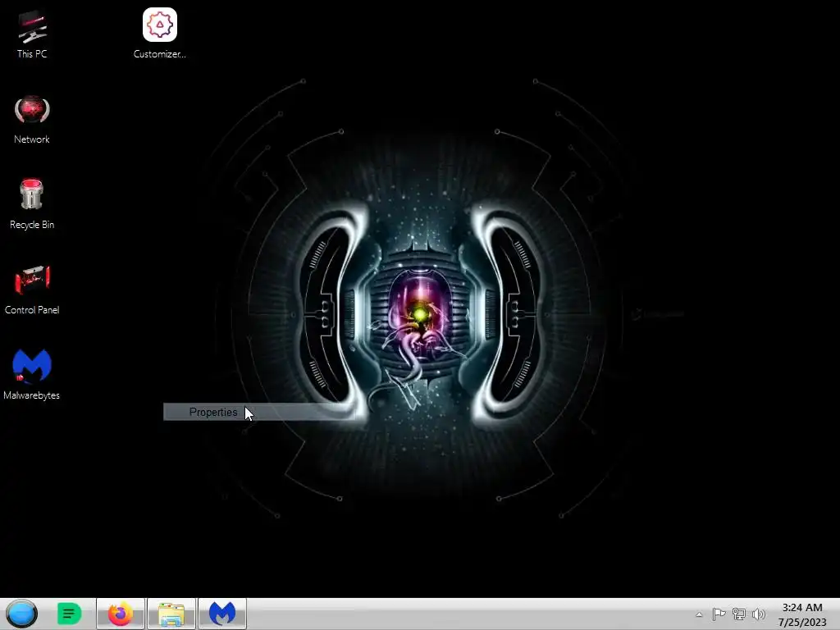Screen dimensions: 840x630
Task: Open Firefox from the taskbar
Action: point(121,614)
